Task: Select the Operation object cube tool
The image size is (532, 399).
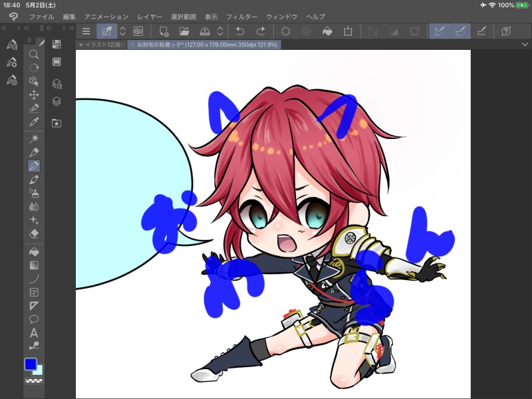Action: [34, 81]
